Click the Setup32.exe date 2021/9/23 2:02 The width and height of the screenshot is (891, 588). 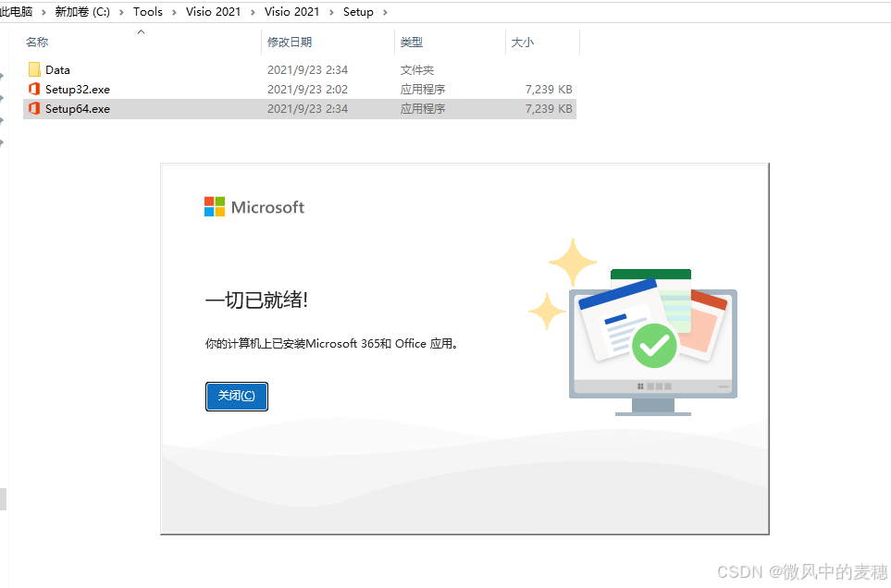pyautogui.click(x=307, y=89)
